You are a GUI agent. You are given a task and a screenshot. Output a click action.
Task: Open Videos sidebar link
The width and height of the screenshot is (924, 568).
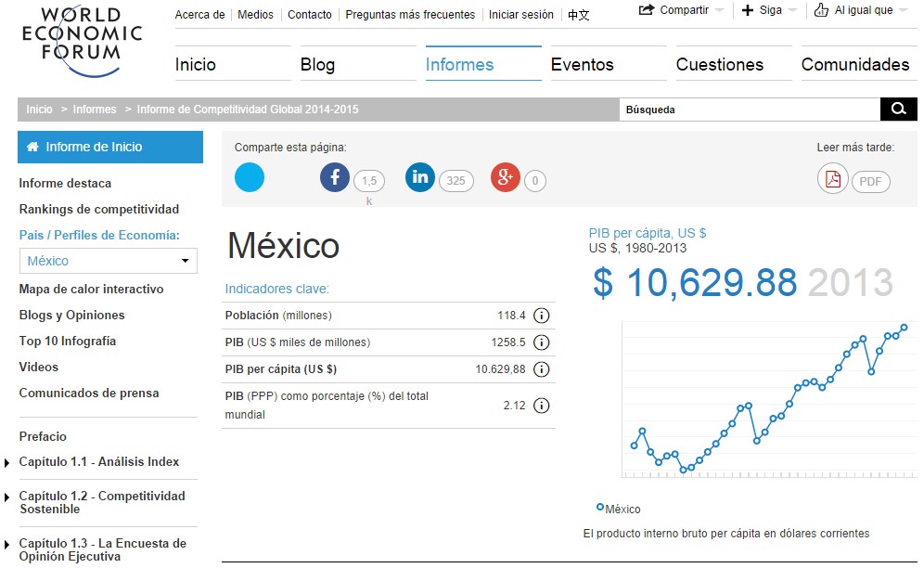coord(38,367)
